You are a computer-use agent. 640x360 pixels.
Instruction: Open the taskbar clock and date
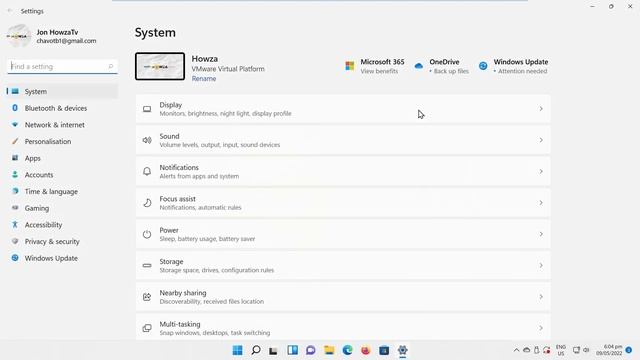609,350
